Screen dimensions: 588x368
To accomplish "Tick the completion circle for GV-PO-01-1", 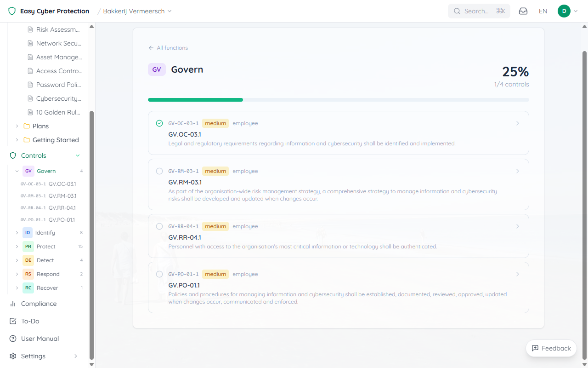I will click(x=159, y=274).
